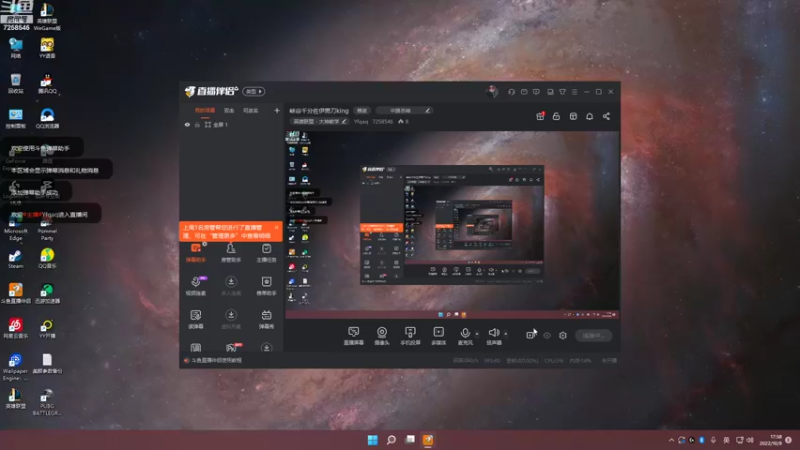Open the video co-streaming tool with purple badge
The image size is (800, 450).
point(195,286)
